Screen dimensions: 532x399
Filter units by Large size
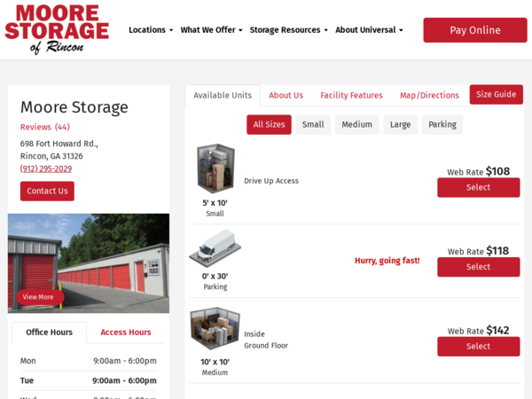click(401, 124)
